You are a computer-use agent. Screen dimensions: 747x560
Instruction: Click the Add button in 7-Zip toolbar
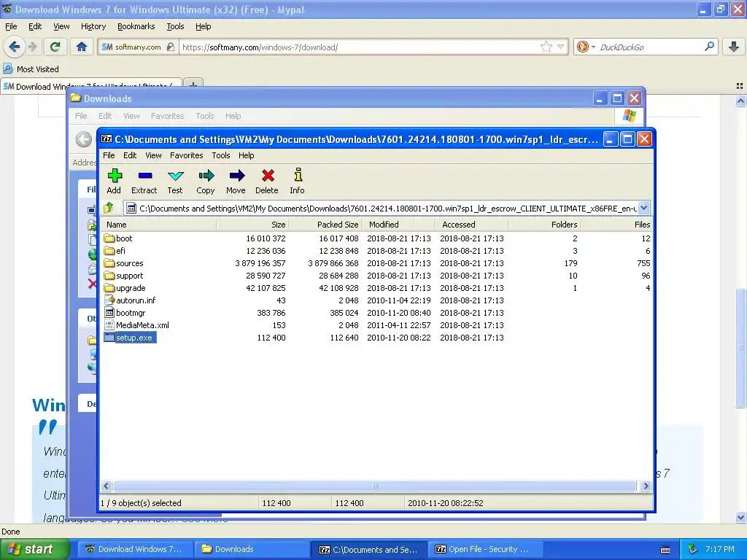114,181
